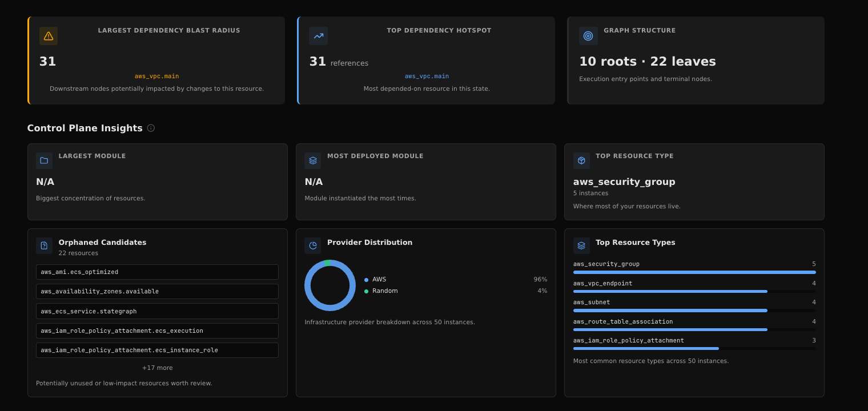Open the orange aws_vpc.main blast radius link
Screen dimensions: 868x411
pyautogui.click(x=156, y=76)
